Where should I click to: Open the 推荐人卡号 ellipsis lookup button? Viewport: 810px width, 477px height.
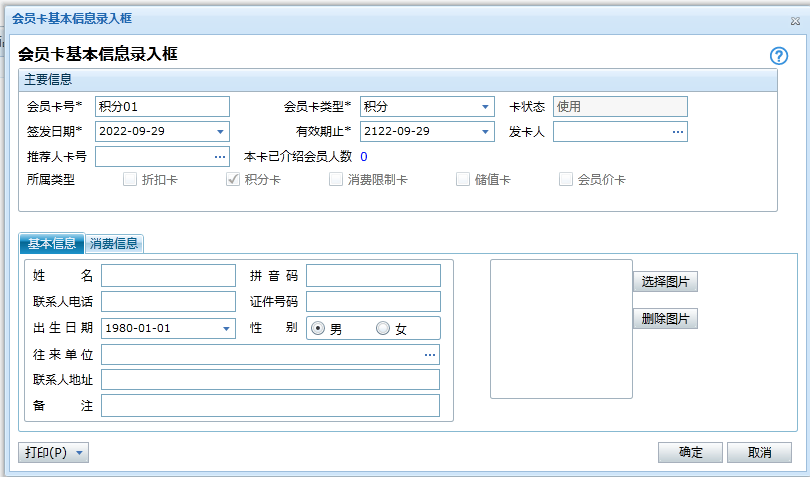(220, 157)
